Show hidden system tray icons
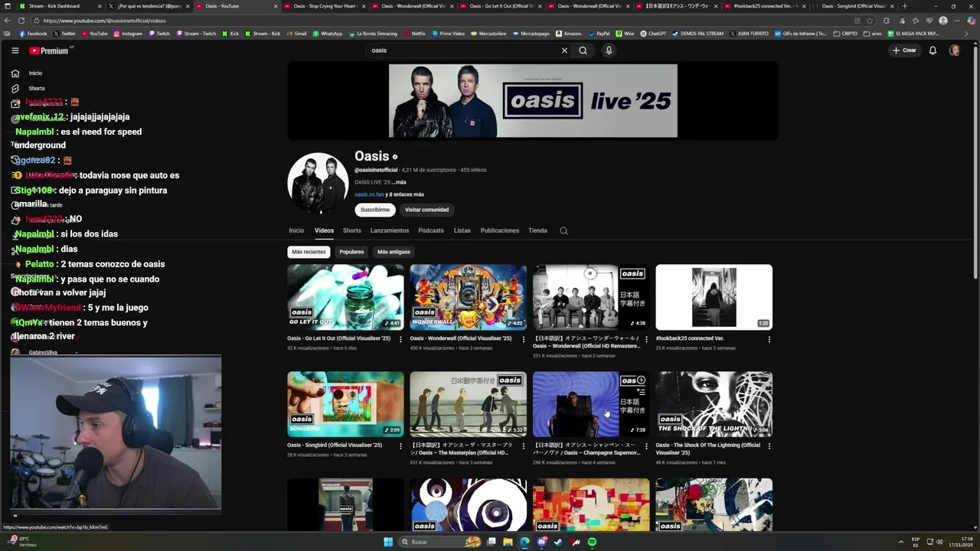The width and height of the screenshot is (980, 551). (900, 542)
